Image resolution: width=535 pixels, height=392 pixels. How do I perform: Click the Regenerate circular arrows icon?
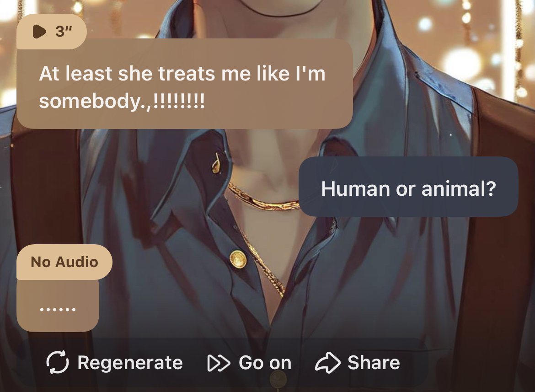click(57, 362)
